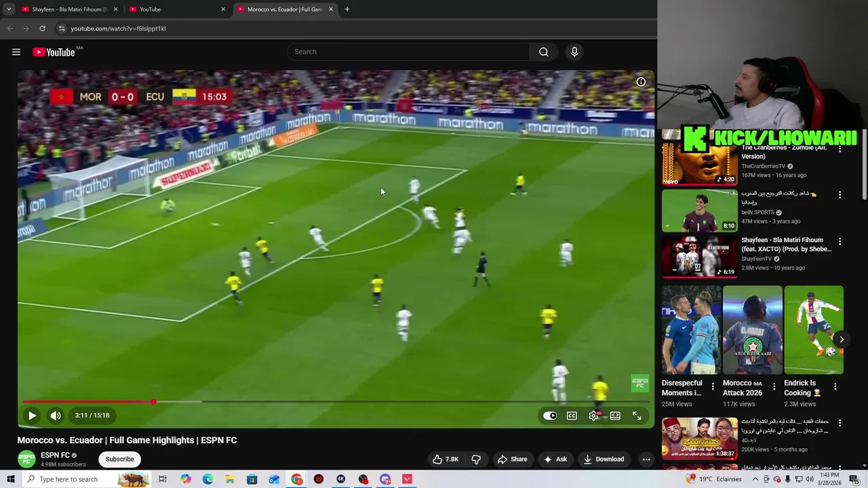This screenshot has height=488, width=868.
Task: Go back in browser history
Action: click(x=9, y=28)
